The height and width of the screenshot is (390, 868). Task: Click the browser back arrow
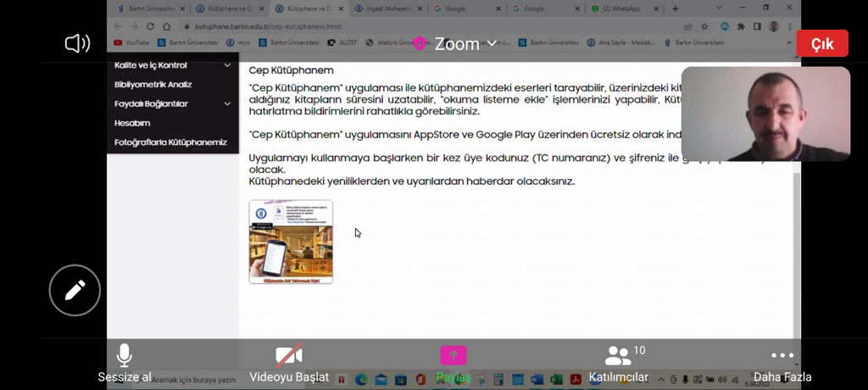tap(118, 26)
